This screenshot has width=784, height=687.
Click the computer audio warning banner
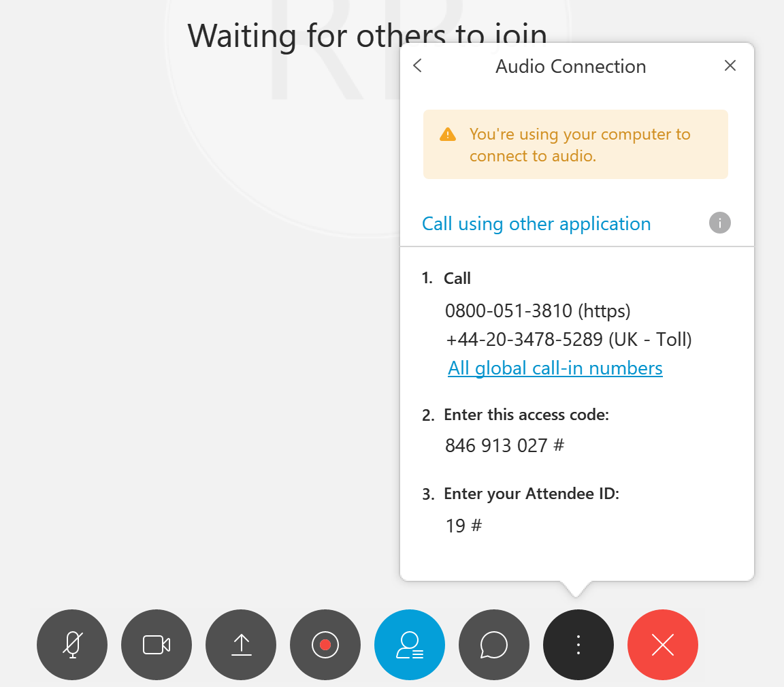click(x=576, y=144)
